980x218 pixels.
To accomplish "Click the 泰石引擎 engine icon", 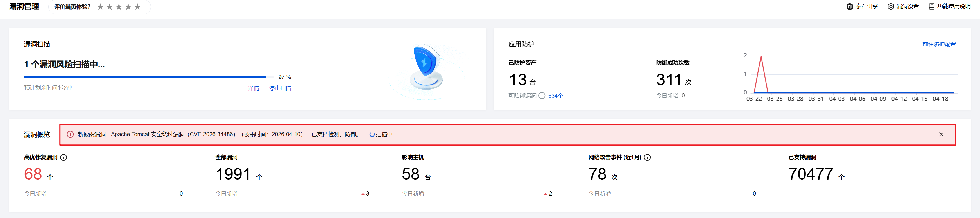I will (x=849, y=6).
